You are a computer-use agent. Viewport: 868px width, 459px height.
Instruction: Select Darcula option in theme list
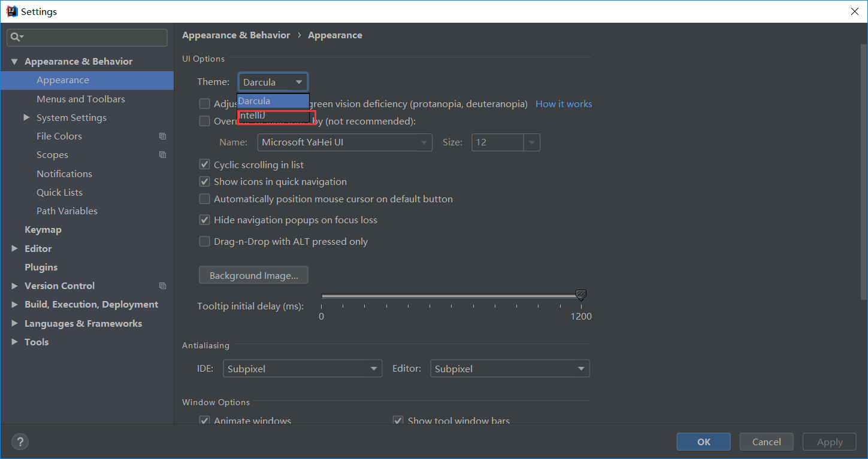click(x=273, y=101)
